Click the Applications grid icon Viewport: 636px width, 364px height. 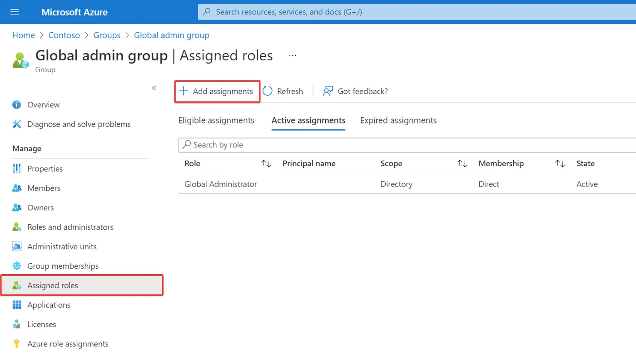click(17, 305)
